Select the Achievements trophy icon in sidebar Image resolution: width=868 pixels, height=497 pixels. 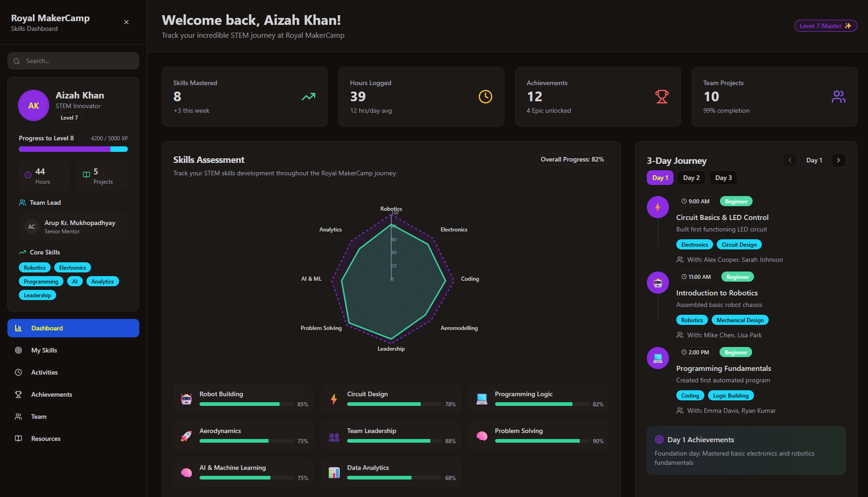tap(18, 394)
